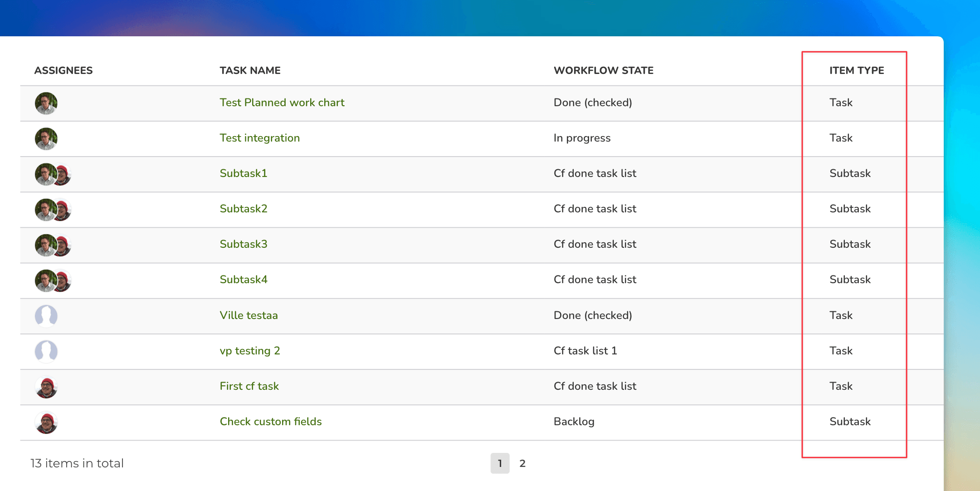Open the Subtask3 link
Screen dimensions: 980x491
pyautogui.click(x=243, y=244)
